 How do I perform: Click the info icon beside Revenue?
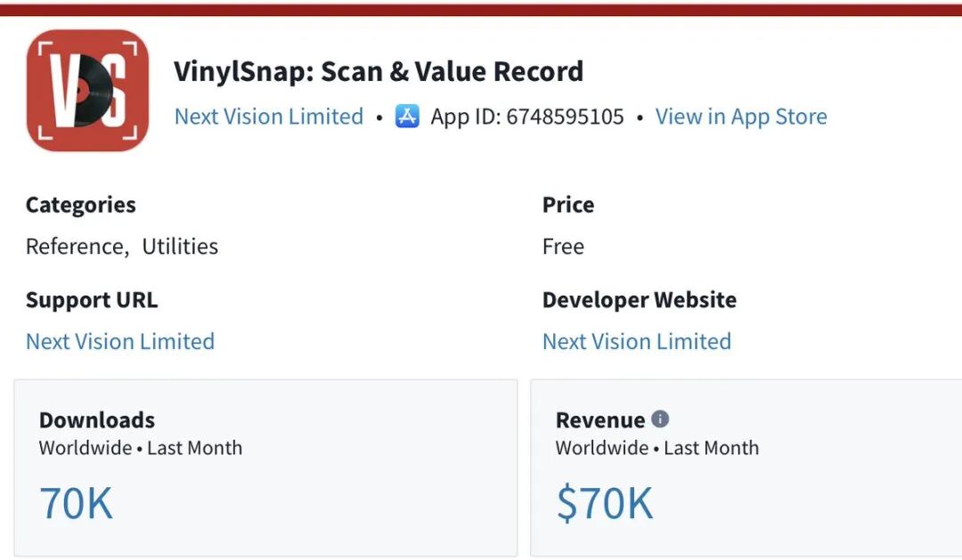click(660, 419)
